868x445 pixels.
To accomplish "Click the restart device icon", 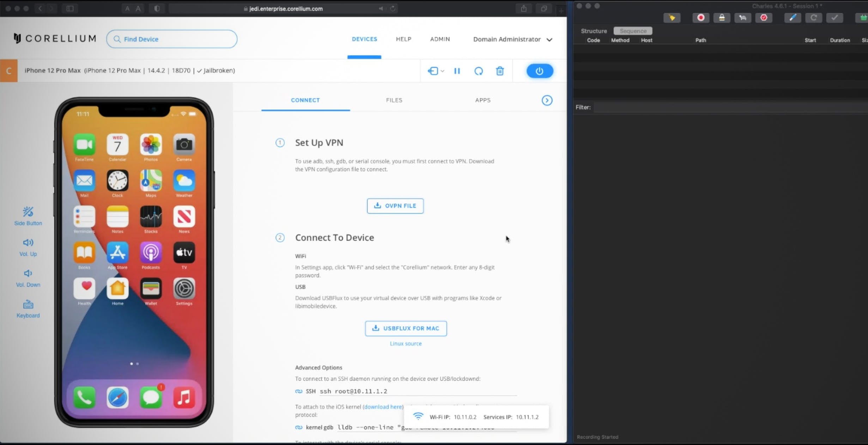I will (478, 71).
